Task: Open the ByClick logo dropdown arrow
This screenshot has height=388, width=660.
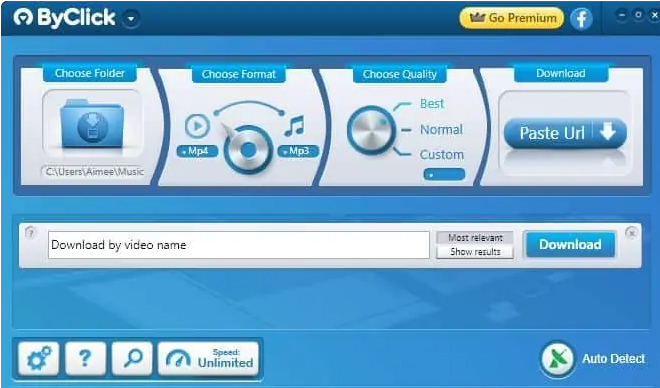Action: pyautogui.click(x=131, y=19)
